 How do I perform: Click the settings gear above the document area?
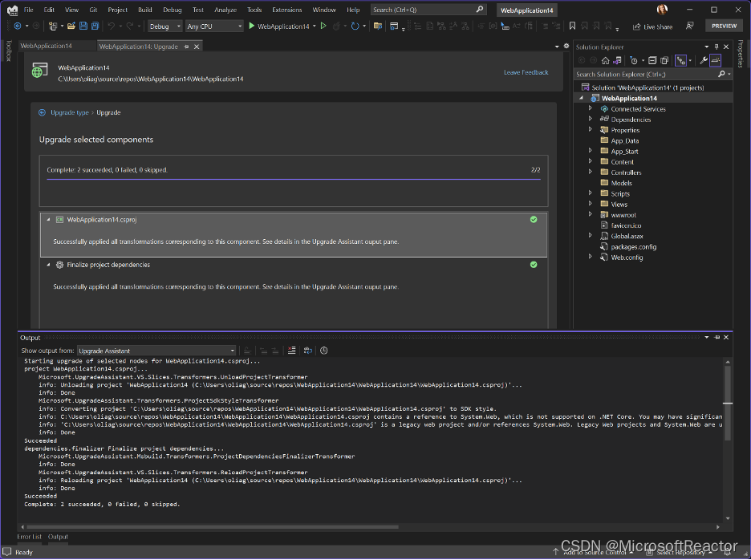(566, 47)
